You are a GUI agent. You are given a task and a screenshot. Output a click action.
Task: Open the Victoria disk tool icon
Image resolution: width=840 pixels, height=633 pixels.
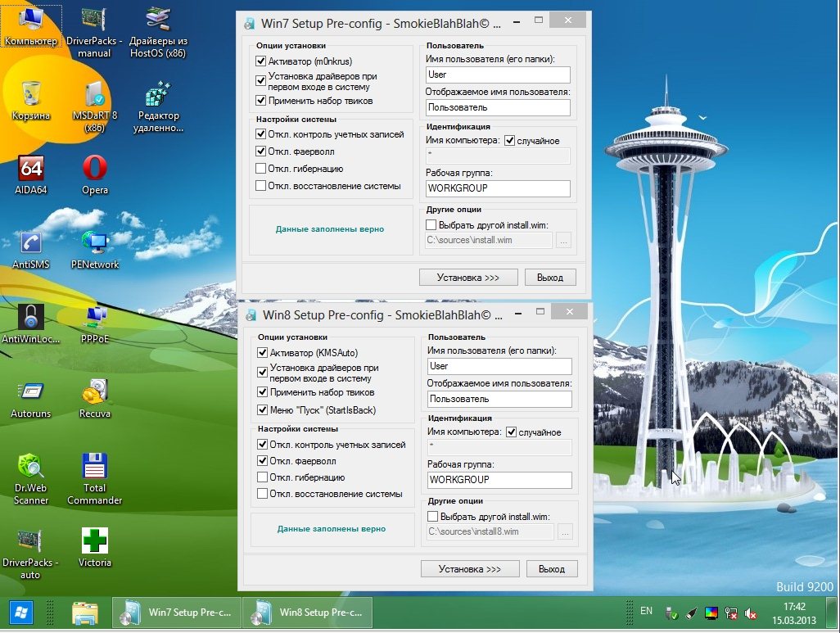pos(95,541)
